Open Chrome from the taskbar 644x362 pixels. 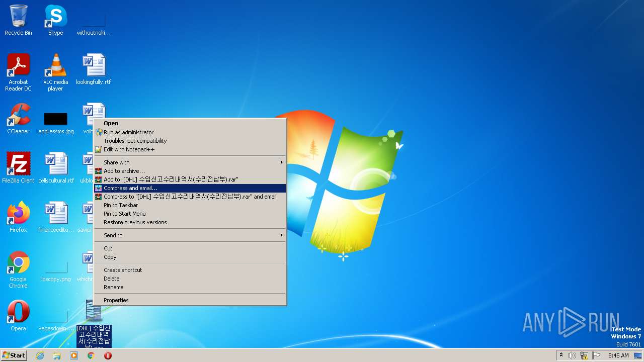point(91,355)
